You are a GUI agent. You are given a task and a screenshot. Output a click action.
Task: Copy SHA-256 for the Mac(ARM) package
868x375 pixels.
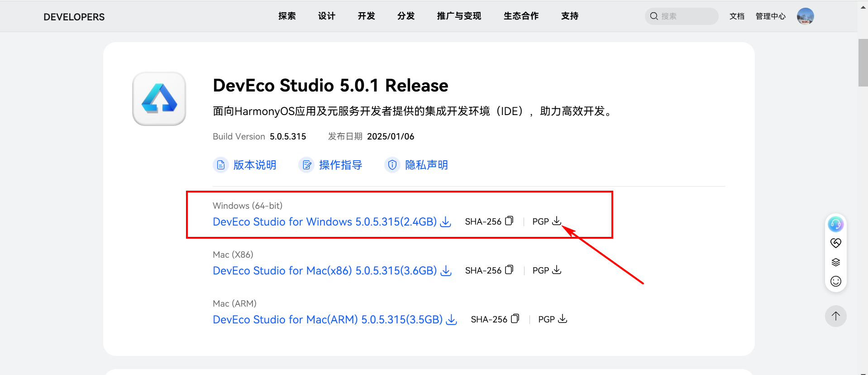point(515,318)
